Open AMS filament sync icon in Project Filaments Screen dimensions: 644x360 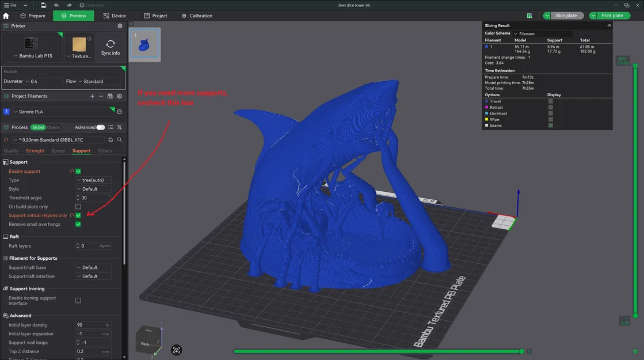[x=110, y=96]
